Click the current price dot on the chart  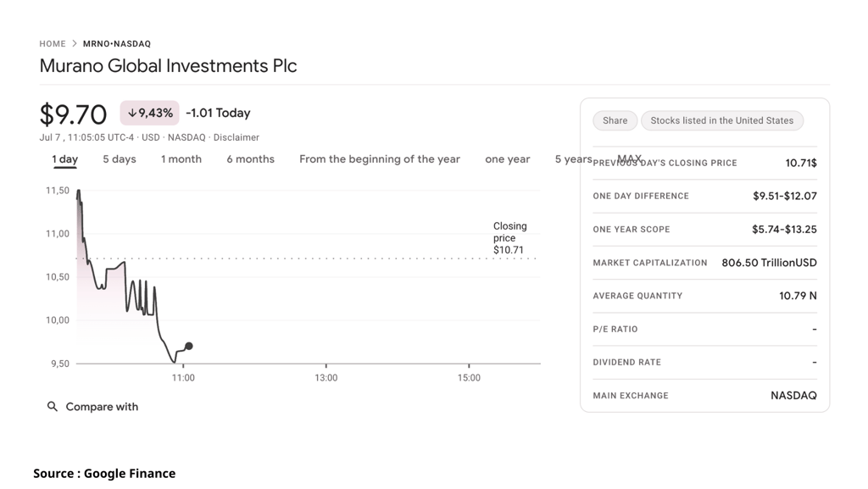click(189, 347)
